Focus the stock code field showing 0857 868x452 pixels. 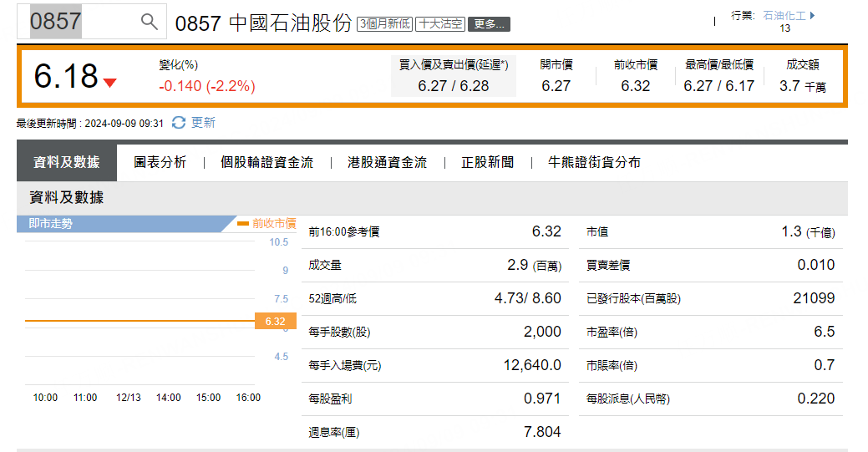pos(91,22)
